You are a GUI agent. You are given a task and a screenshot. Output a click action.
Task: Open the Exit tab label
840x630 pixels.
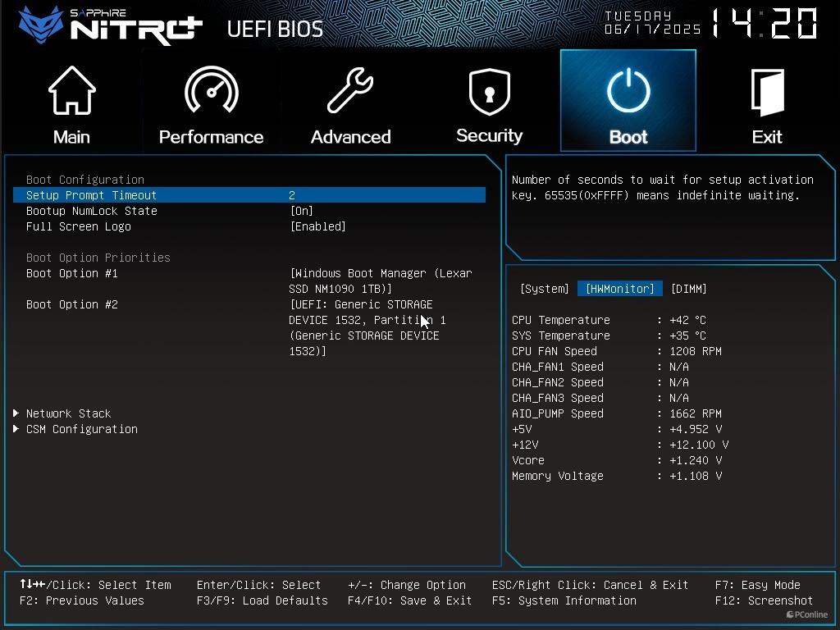767,137
